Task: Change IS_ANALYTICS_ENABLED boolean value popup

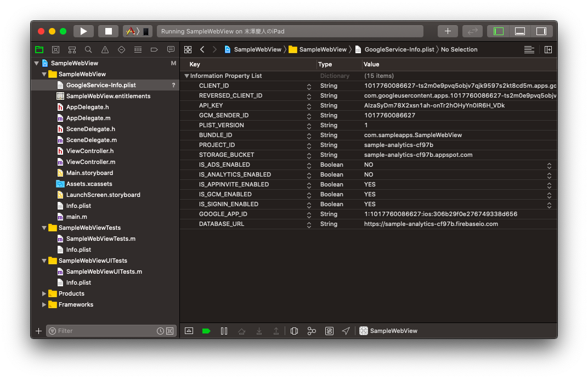Action: click(x=549, y=175)
